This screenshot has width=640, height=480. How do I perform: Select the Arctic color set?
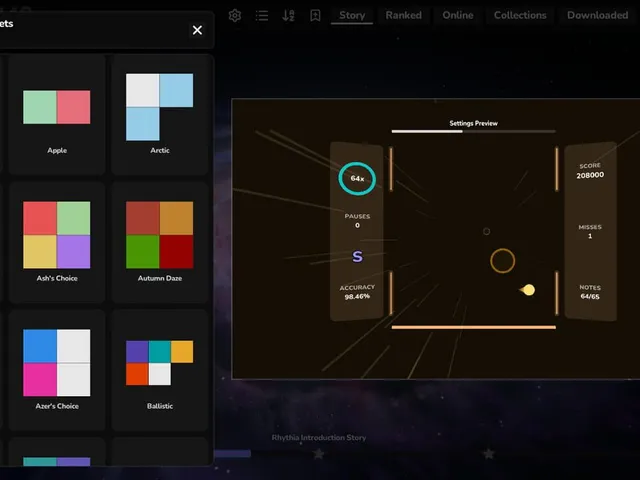click(x=160, y=115)
